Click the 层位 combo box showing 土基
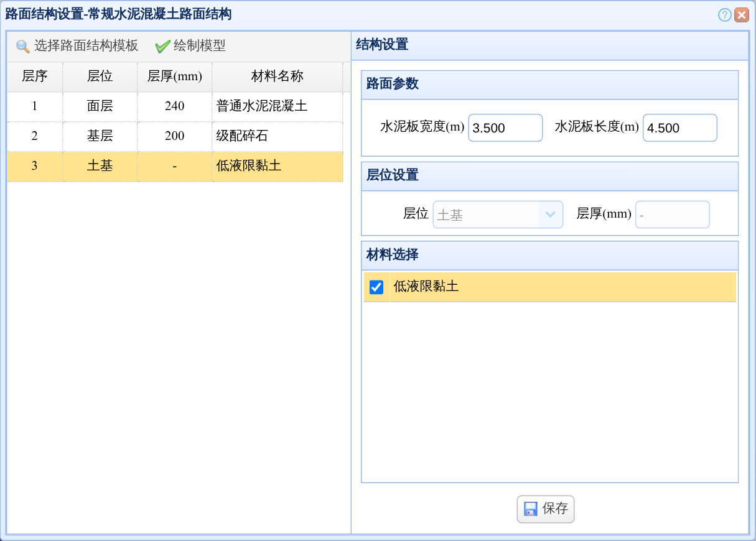This screenshot has width=756, height=541. point(498,215)
